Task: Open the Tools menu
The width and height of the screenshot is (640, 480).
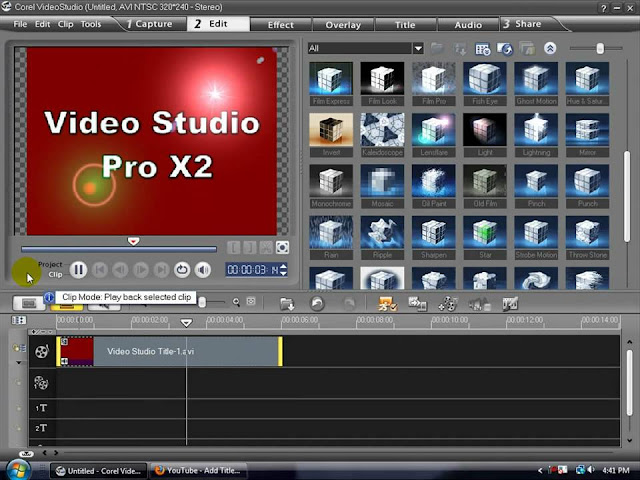Action: [x=91, y=24]
